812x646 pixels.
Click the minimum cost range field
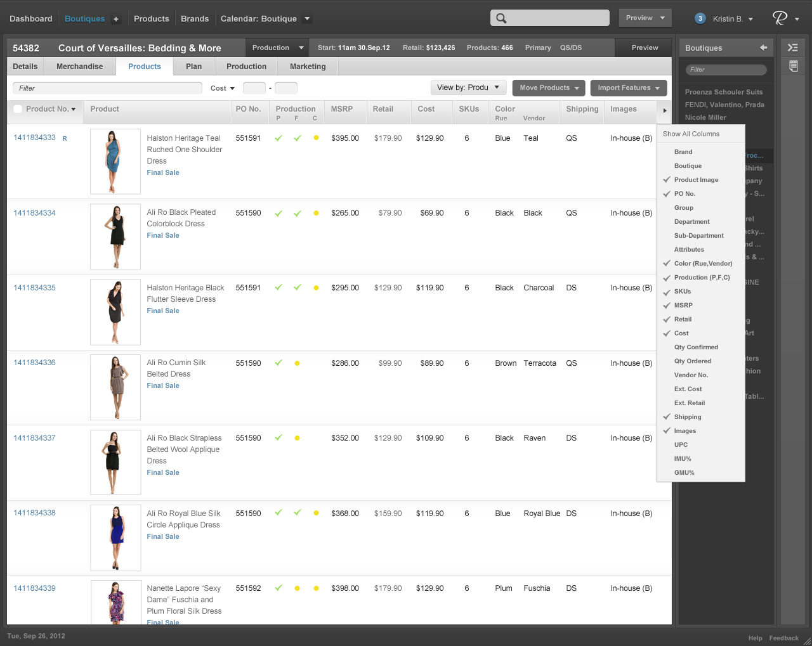click(254, 88)
